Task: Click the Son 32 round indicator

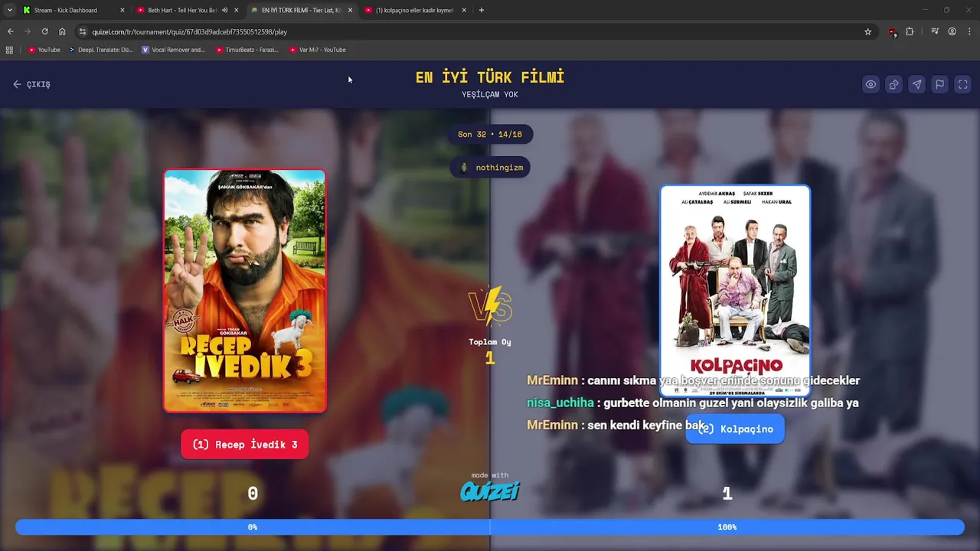Action: 490,134
